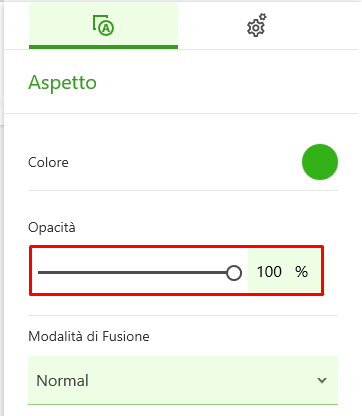Screen dimensions: 362x416
Task: Click the Colore label
Action: point(48,162)
